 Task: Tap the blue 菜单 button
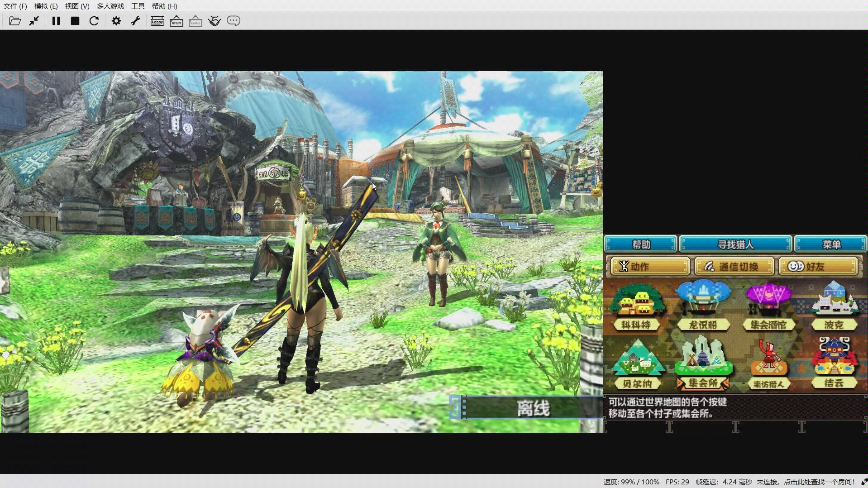coord(831,244)
